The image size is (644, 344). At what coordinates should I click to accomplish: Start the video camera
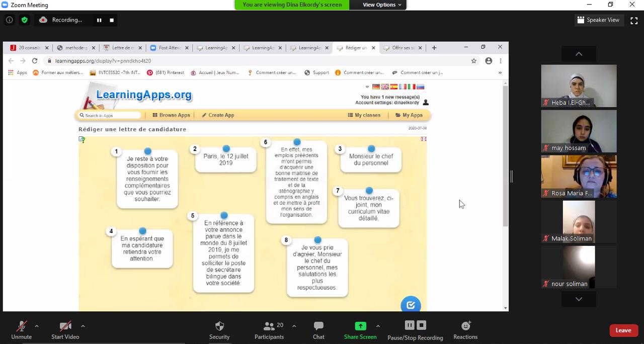(x=65, y=330)
